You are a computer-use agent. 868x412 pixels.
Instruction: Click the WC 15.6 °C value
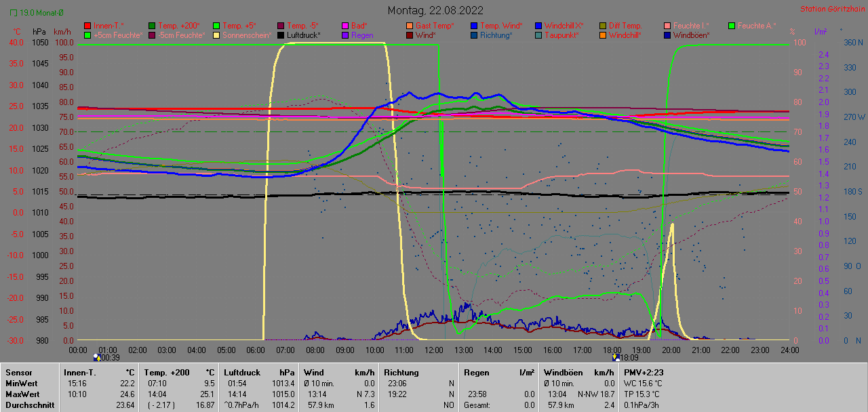(642, 383)
